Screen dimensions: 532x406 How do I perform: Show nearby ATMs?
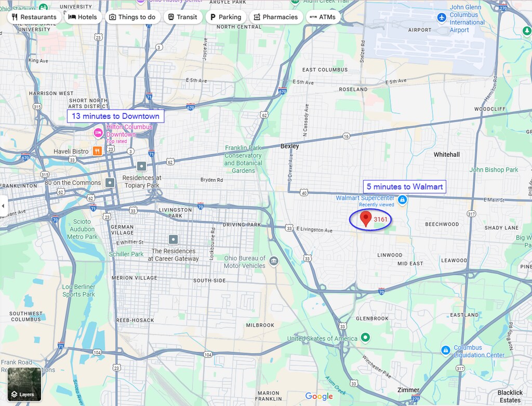tap(323, 17)
